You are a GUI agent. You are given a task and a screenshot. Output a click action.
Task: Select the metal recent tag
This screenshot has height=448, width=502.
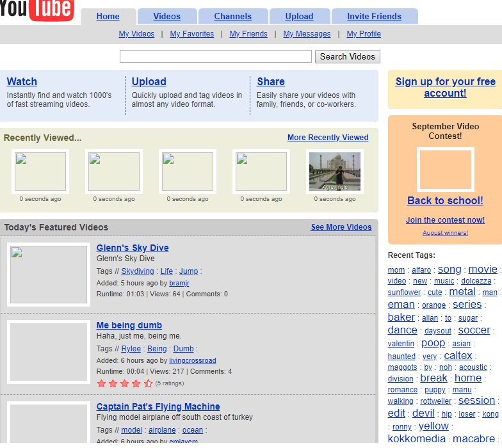click(x=462, y=292)
